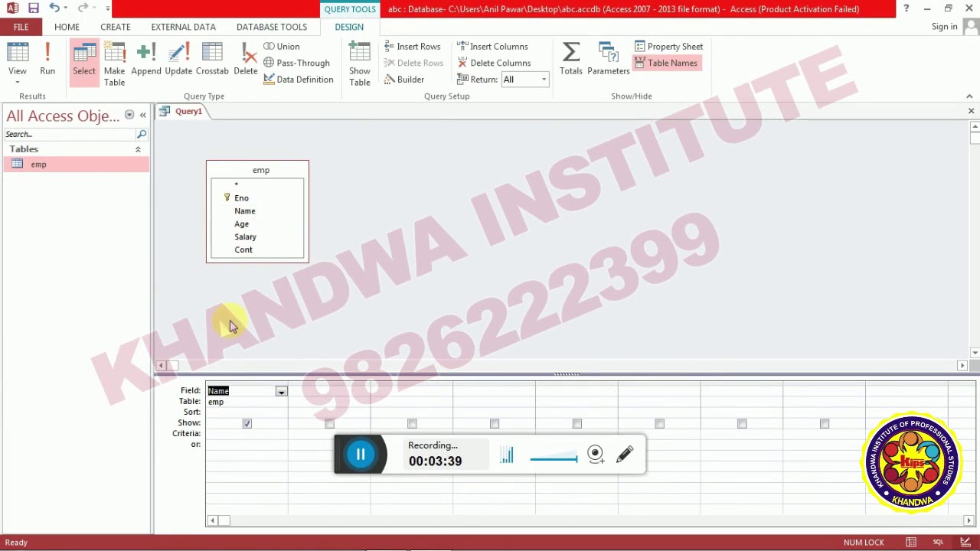Switch to the DATABASE TOOLS tab

(x=271, y=27)
